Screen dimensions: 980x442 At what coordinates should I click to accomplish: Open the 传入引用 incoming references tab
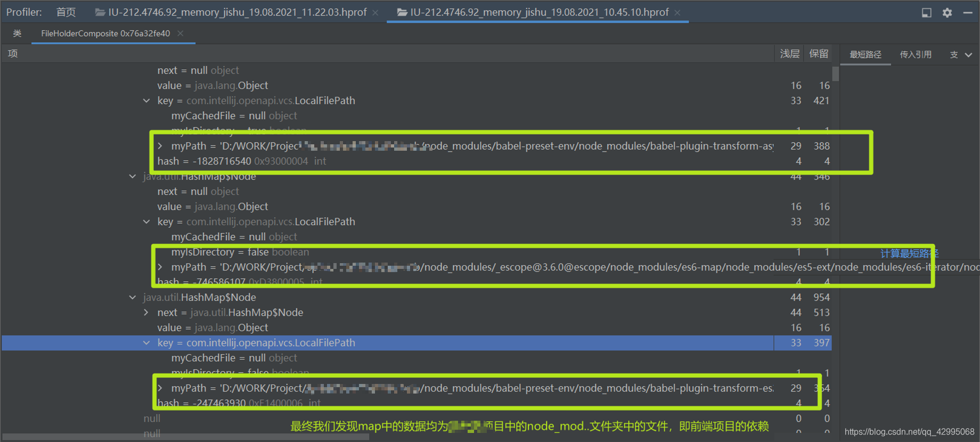coord(916,54)
